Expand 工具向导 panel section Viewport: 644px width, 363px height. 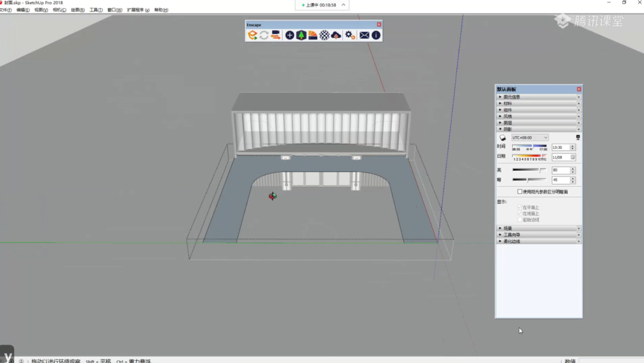538,235
